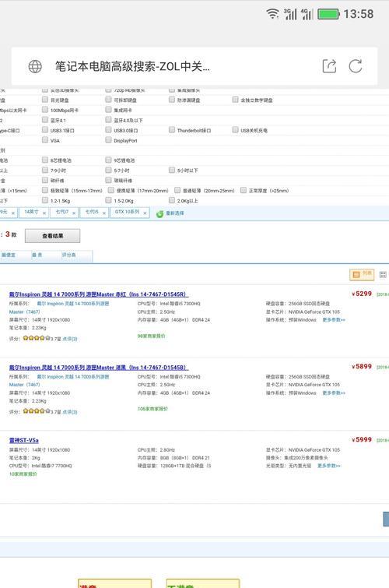Remove the 七代i7 filter tag

(x=74, y=213)
